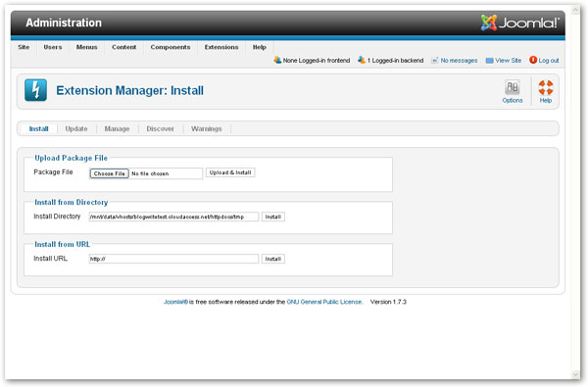Switch to the Discover tab
The width and height of the screenshot is (588, 387).
pyautogui.click(x=160, y=128)
